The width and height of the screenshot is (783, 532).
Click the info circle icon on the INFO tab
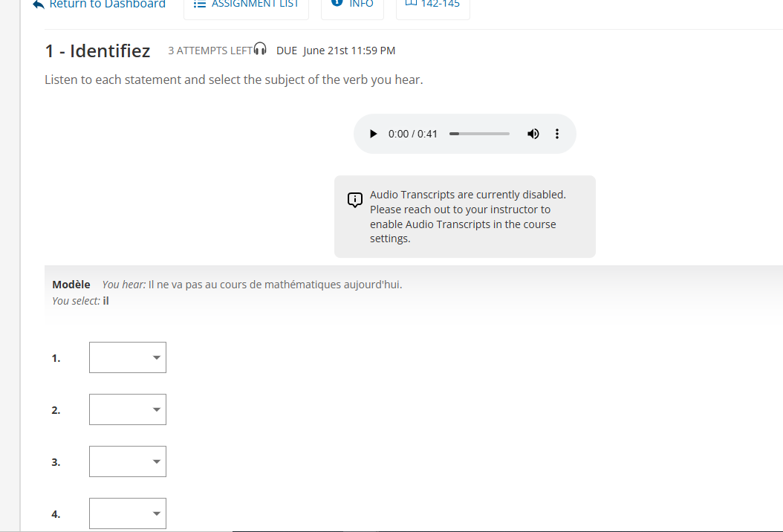coord(338,3)
